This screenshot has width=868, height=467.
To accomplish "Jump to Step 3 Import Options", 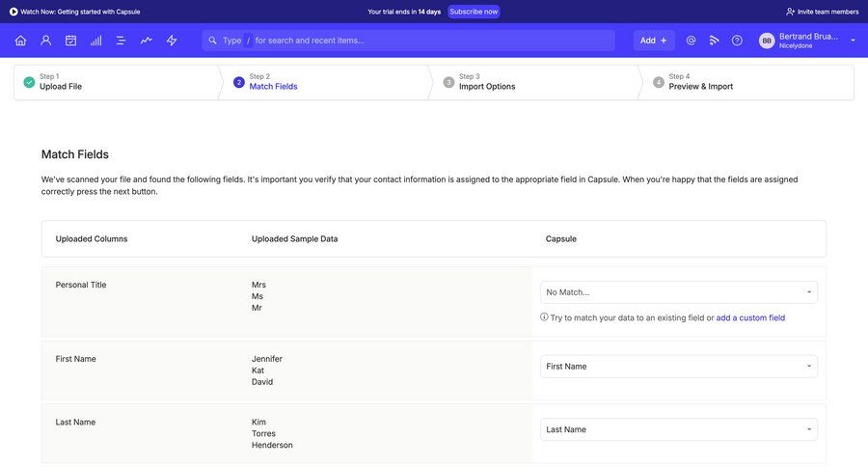I will (486, 82).
